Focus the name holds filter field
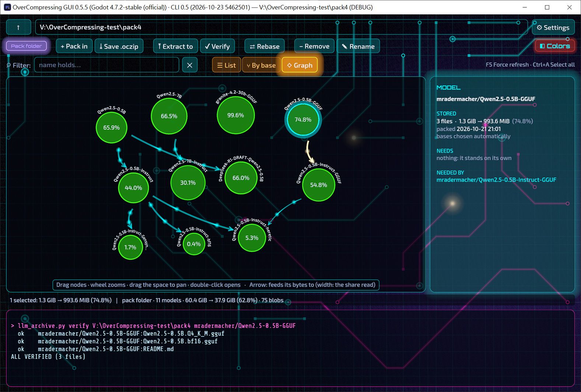This screenshot has height=392, width=581. point(106,65)
